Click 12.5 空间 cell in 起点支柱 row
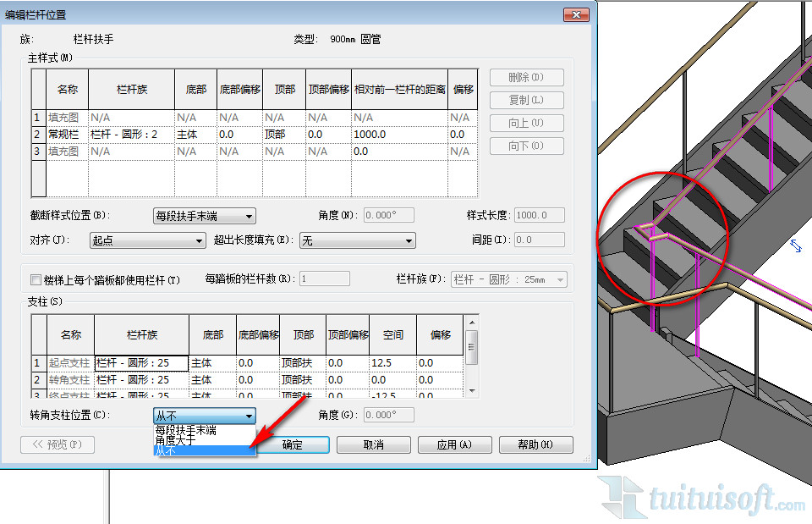This screenshot has height=524, width=812. (392, 363)
